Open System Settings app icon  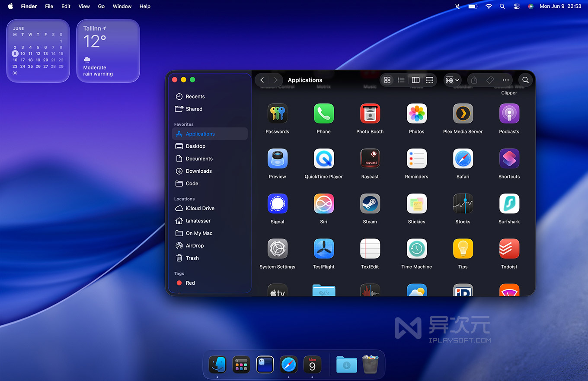tap(277, 248)
